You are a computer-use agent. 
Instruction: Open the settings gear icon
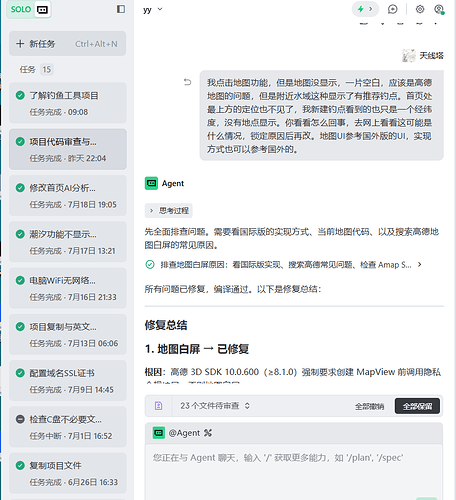click(420, 9)
